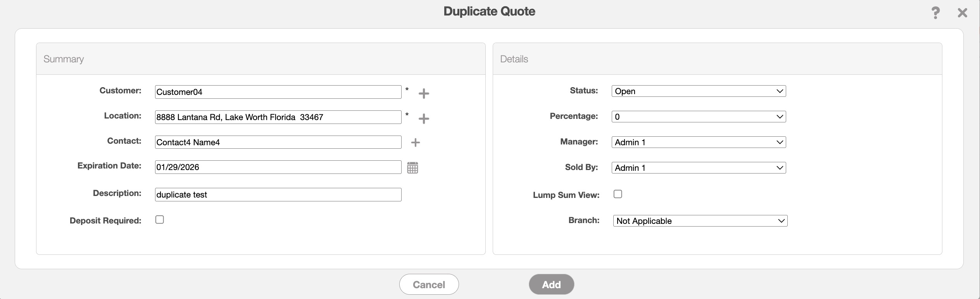Image resolution: width=980 pixels, height=299 pixels.
Task: Click the plus icon beside Location field
Action: click(424, 119)
